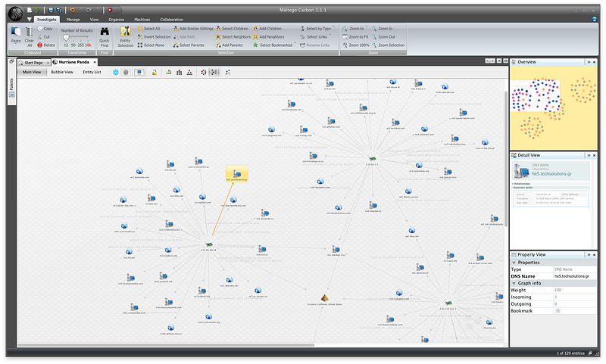Click Zoom Out

point(383,37)
